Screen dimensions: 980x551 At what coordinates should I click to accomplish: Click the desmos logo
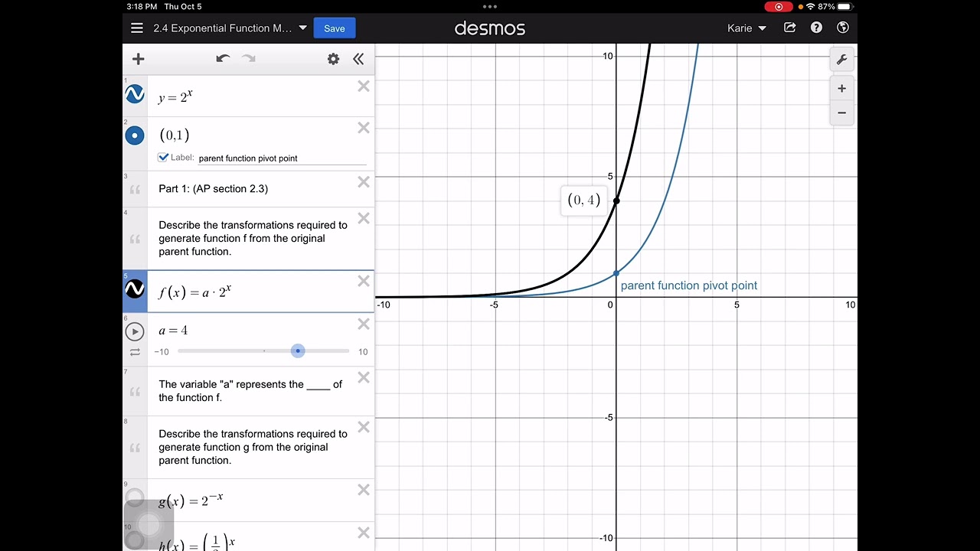[490, 28]
